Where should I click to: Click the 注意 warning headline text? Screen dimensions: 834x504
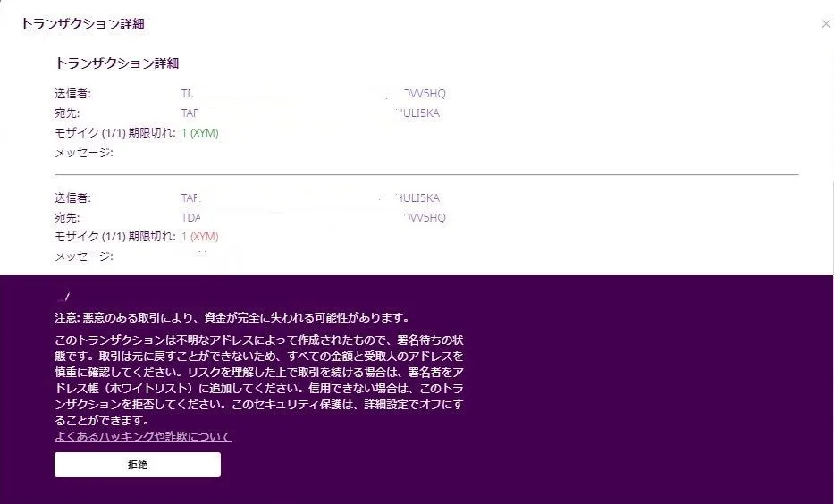pos(232,317)
